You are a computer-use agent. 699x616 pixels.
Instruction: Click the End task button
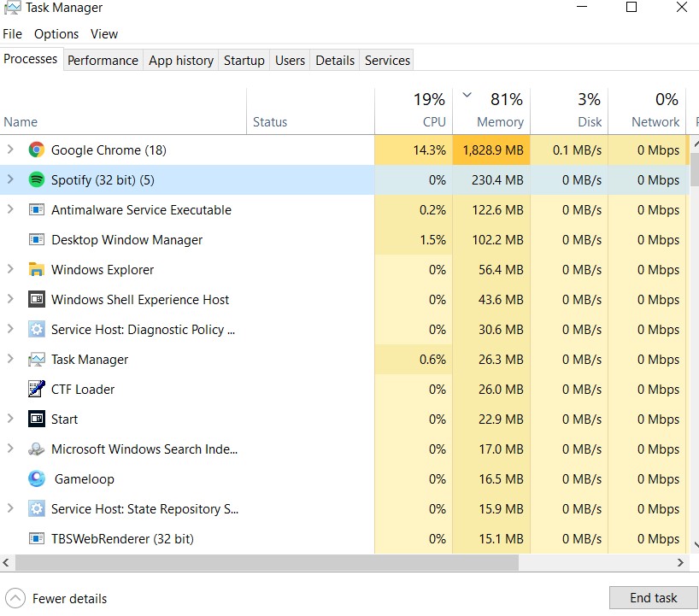tap(653, 597)
